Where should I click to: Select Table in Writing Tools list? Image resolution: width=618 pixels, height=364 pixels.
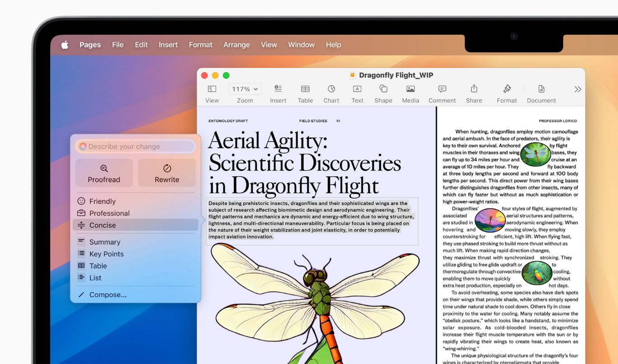[136, 266]
